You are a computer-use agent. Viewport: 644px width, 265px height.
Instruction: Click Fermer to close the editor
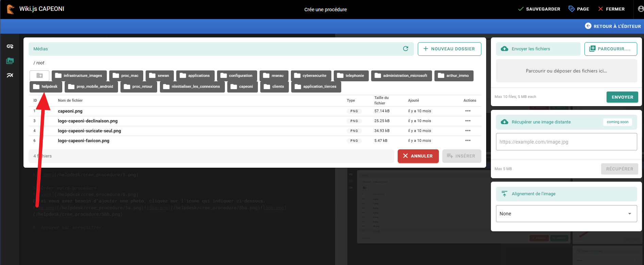coord(611,9)
